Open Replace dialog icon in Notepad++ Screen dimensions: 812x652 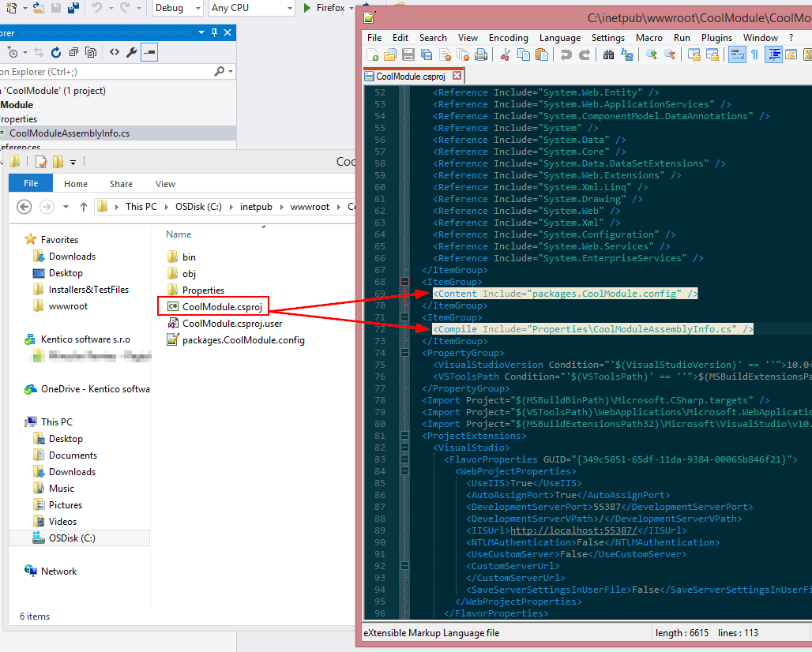point(626,54)
